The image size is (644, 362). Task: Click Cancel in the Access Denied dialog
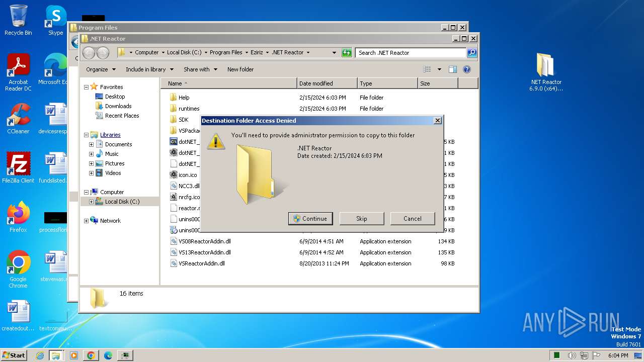tap(413, 219)
